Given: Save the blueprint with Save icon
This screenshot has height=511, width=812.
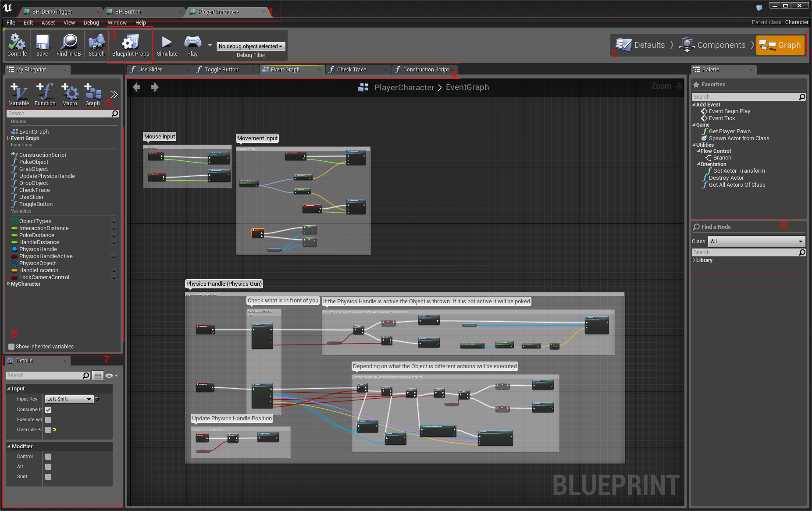Looking at the screenshot, I should (42, 46).
